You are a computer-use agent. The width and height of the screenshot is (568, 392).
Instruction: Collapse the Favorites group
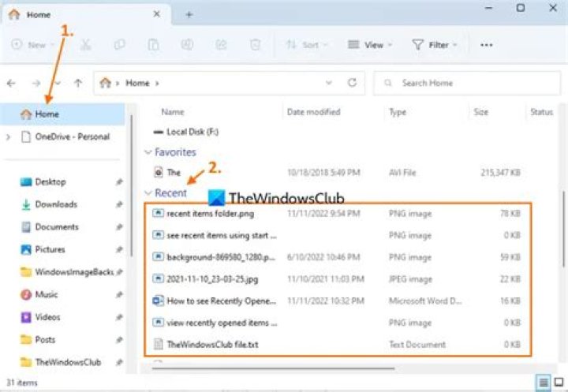[148, 152]
